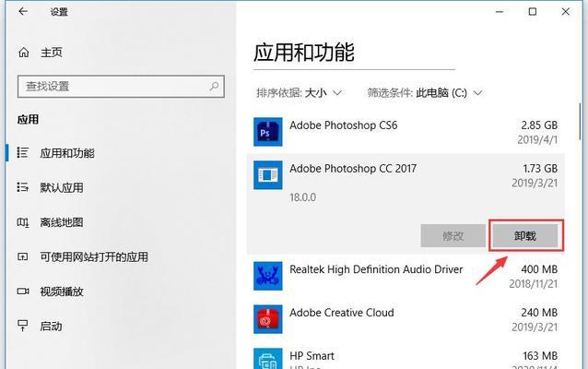Image resolution: width=588 pixels, height=369 pixels.
Task: Minimize the 设置 window
Action: [500, 12]
